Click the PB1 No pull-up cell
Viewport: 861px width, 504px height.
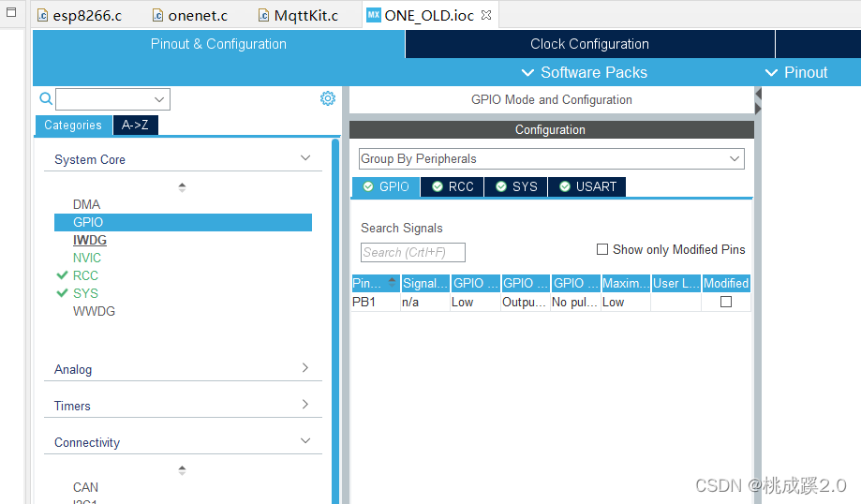pyautogui.click(x=575, y=302)
